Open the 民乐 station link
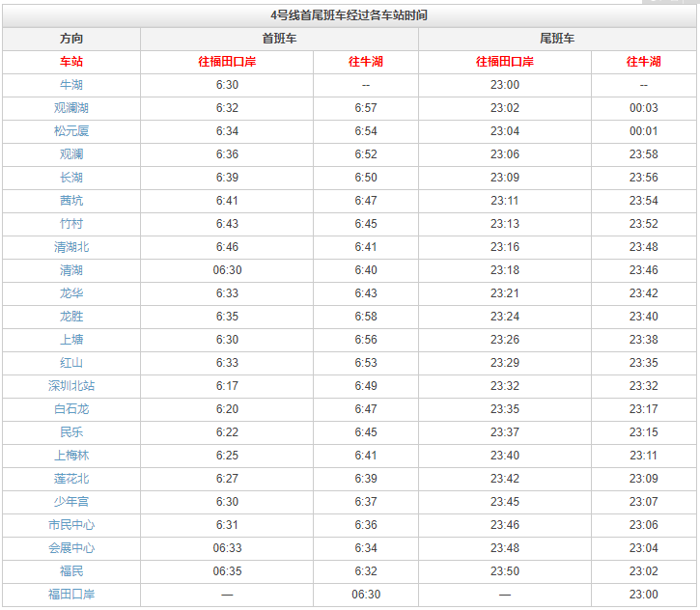700x610 pixels. click(x=71, y=432)
